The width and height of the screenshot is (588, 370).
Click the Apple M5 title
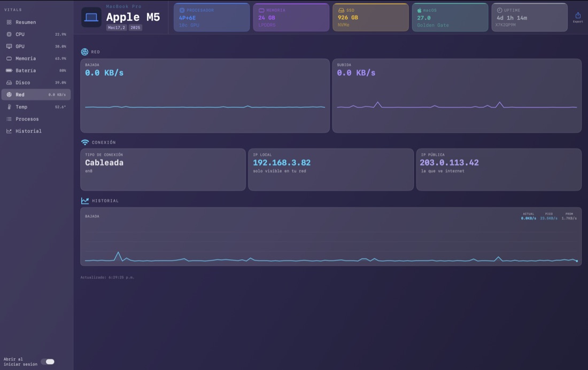pos(133,17)
